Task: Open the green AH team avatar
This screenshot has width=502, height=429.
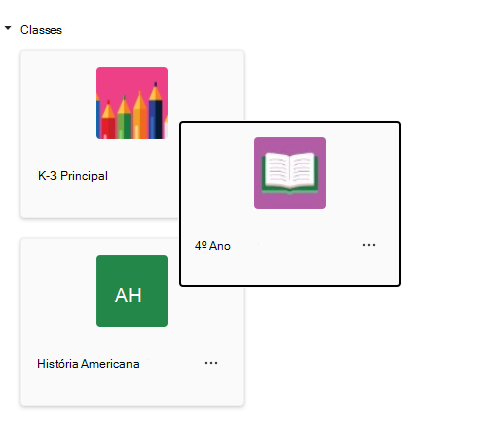Action: [132, 291]
